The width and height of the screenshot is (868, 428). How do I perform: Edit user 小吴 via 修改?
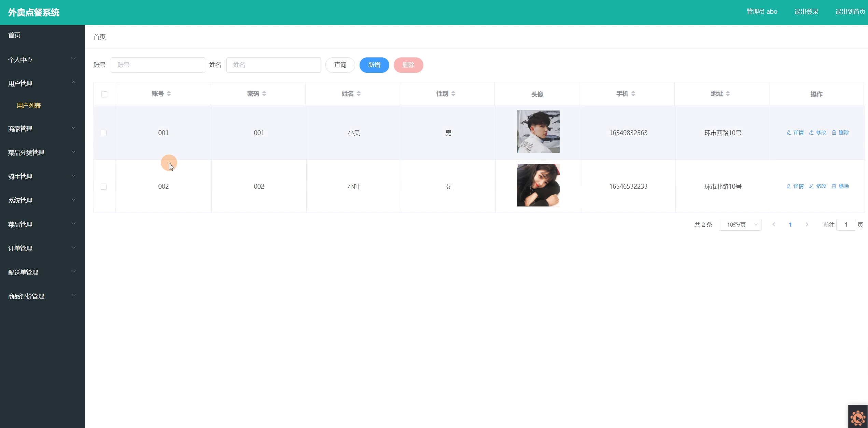click(x=817, y=133)
